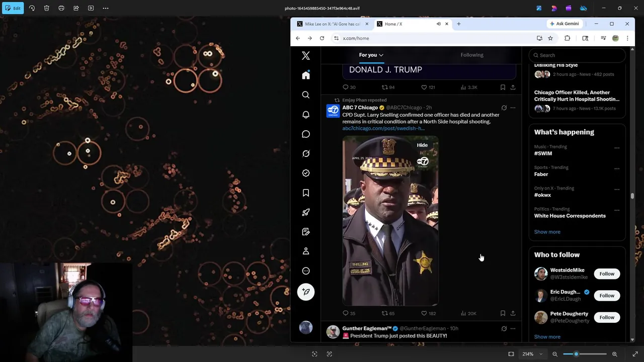Click the Chrome address bar x.com/home
Image resolution: width=644 pixels, height=362 pixels.
tap(433, 38)
